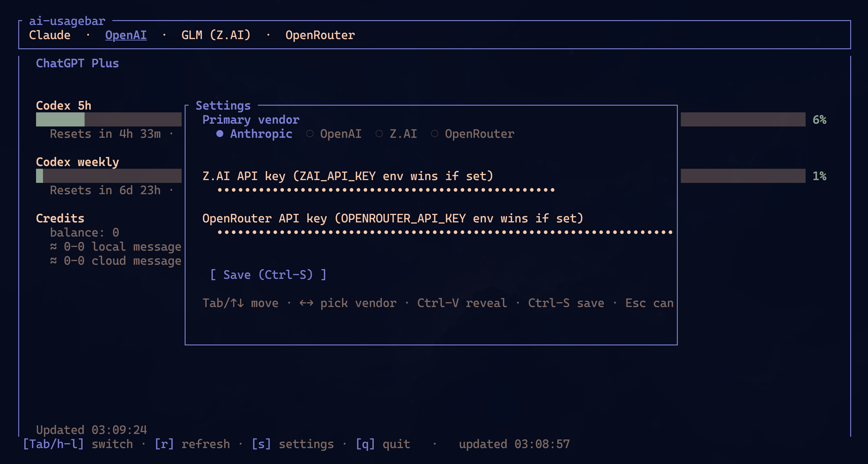Focus the masked Z.AI API key field
The height and width of the screenshot is (464, 868).
click(x=386, y=190)
